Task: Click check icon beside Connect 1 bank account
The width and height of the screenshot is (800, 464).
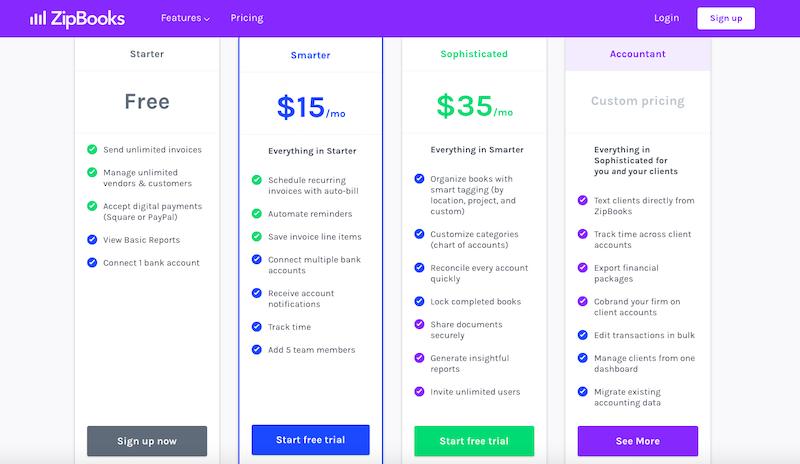Action: click(x=92, y=262)
